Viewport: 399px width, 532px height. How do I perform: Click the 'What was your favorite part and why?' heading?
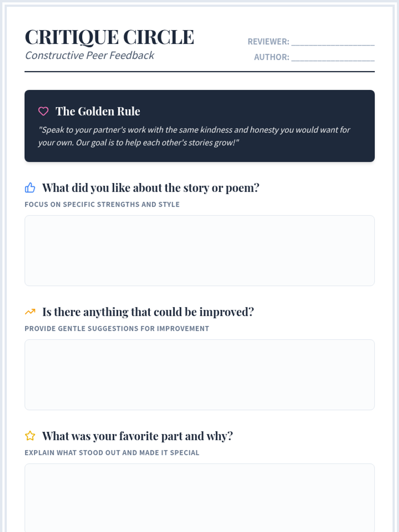pyautogui.click(x=137, y=436)
